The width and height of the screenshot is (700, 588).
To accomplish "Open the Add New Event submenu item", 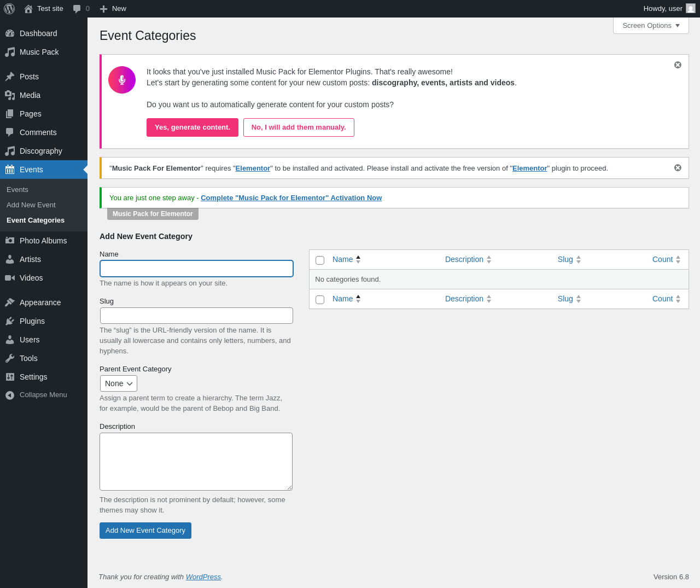I will tap(31, 205).
